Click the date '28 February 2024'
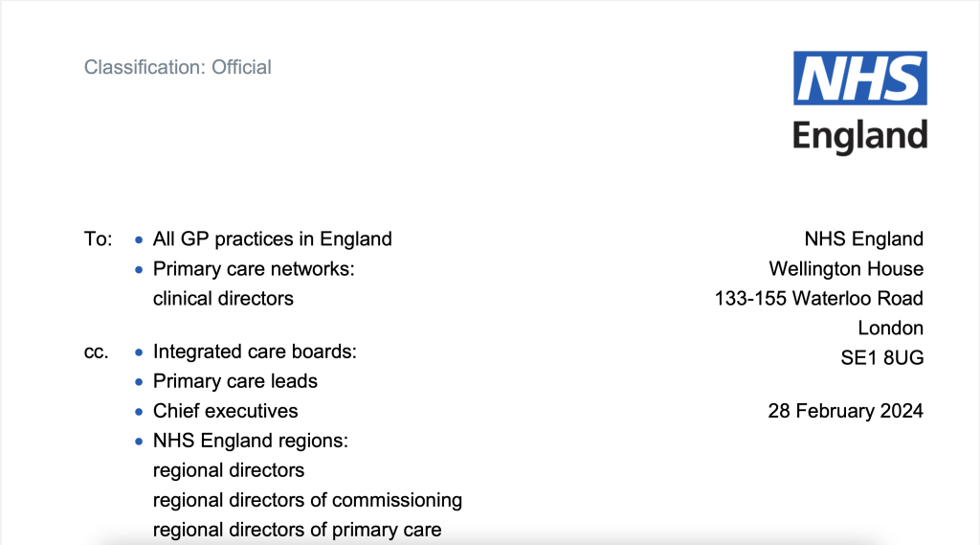This screenshot has width=980, height=545. (x=845, y=411)
